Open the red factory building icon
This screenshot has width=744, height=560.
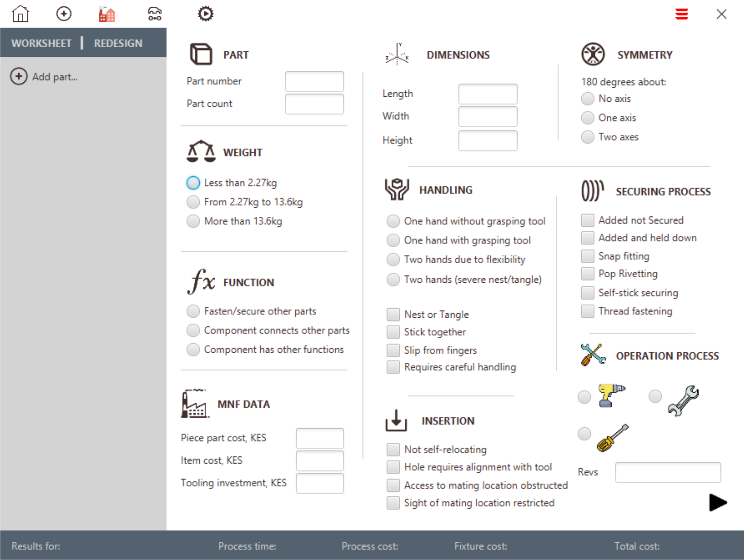point(107,14)
